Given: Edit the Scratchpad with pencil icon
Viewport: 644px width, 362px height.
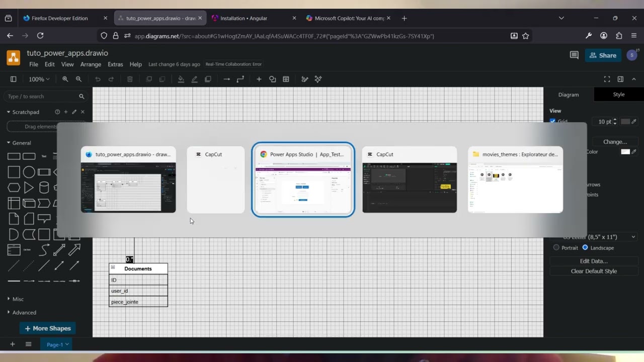Looking at the screenshot, I should [x=74, y=112].
